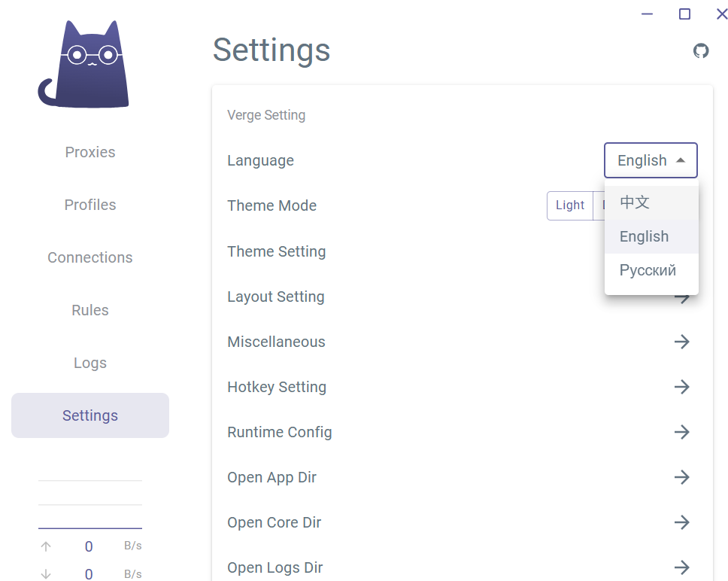Go to Profiles page
Image resolution: width=728 pixels, height=581 pixels.
tap(90, 205)
